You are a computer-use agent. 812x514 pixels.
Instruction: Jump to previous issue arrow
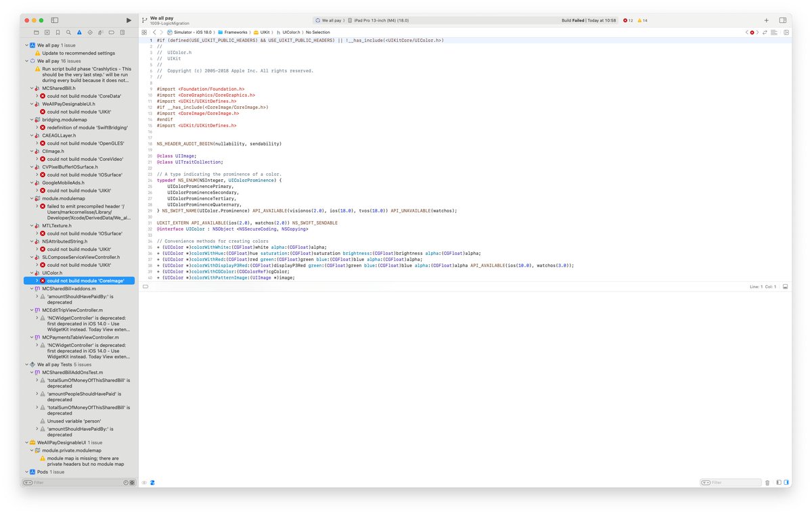tap(747, 32)
